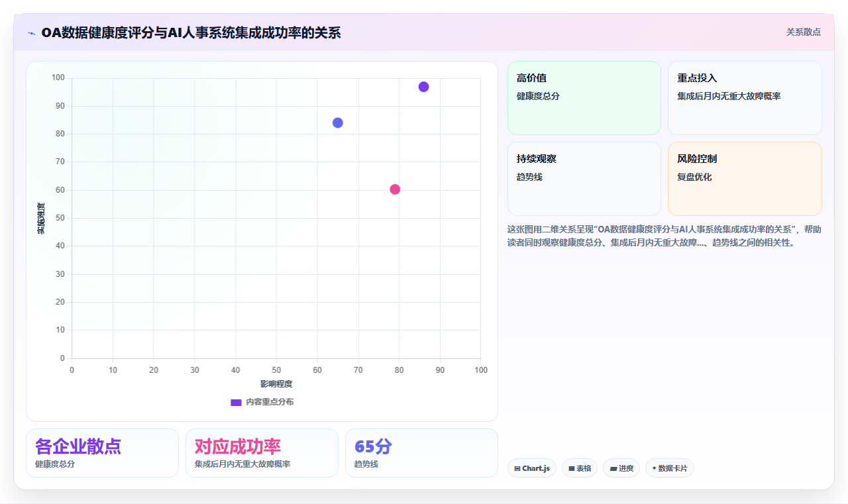Image resolution: width=848 pixels, height=504 pixels.
Task: Click the 对应成功率 stat card
Action: [262, 453]
